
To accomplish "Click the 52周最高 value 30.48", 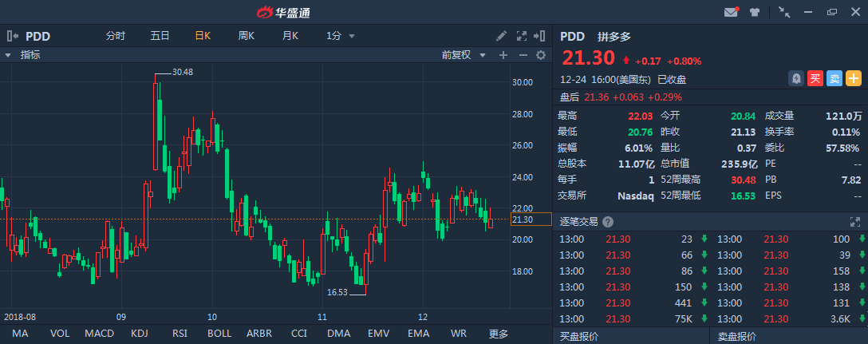I will tap(745, 180).
